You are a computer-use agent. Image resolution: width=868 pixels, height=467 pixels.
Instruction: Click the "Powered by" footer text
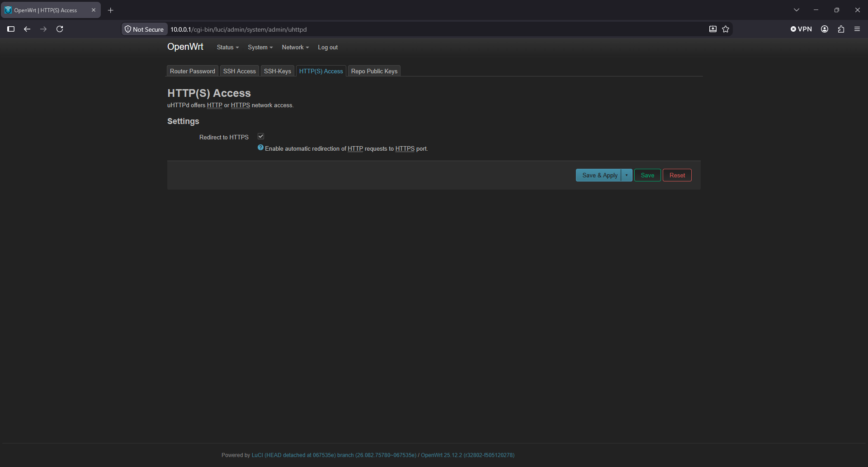[x=236, y=455]
